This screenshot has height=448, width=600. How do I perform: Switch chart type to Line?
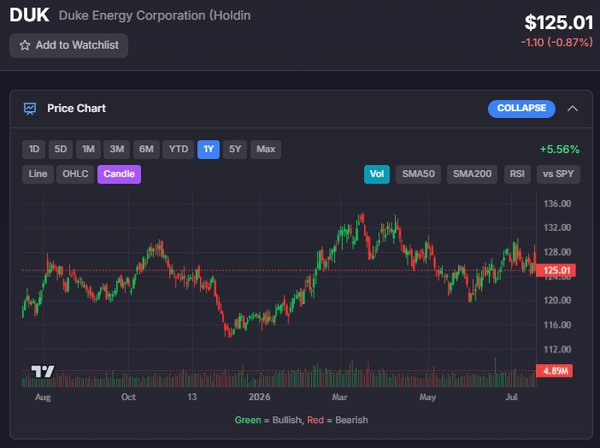38,174
